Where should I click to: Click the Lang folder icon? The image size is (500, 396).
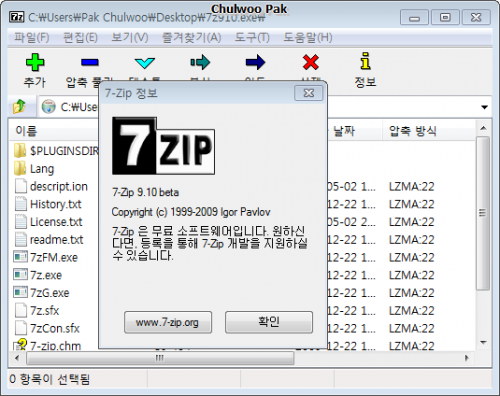tap(20, 168)
